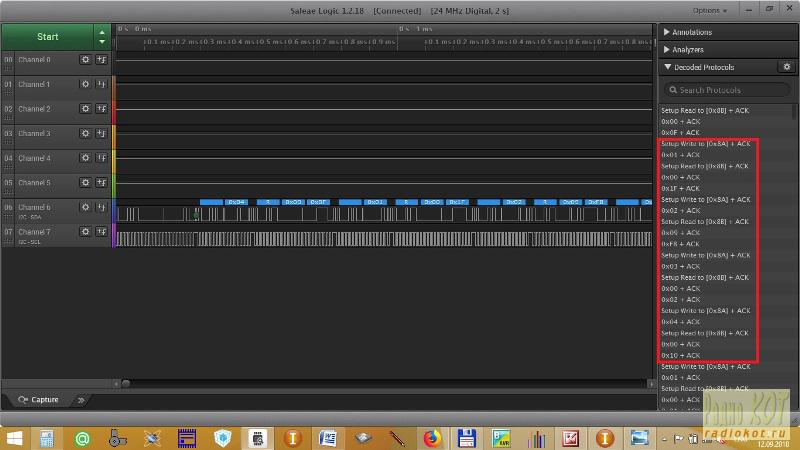Open Channel 6 I2C-SDA settings gear
The width and height of the screenshot is (800, 450).
tap(85, 207)
